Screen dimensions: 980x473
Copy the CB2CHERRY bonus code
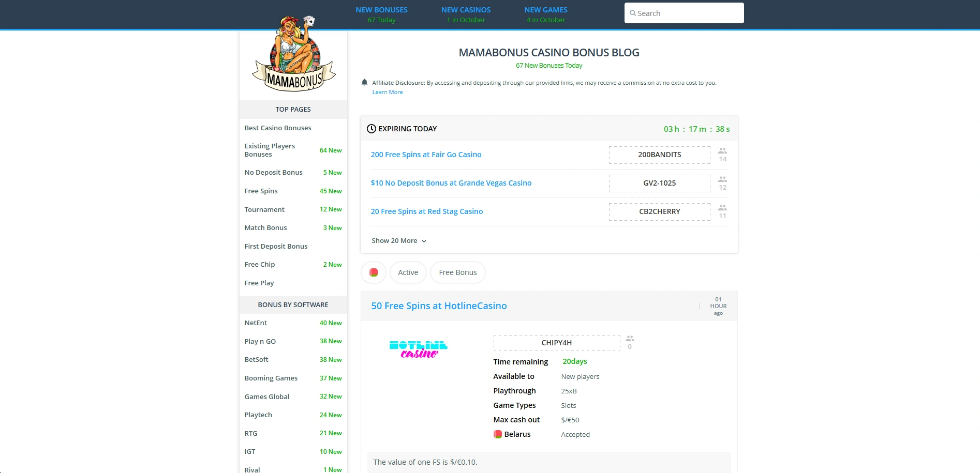(660, 212)
